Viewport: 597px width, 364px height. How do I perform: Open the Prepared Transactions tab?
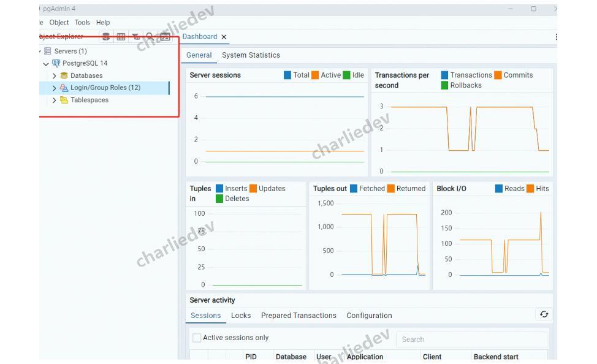click(298, 316)
